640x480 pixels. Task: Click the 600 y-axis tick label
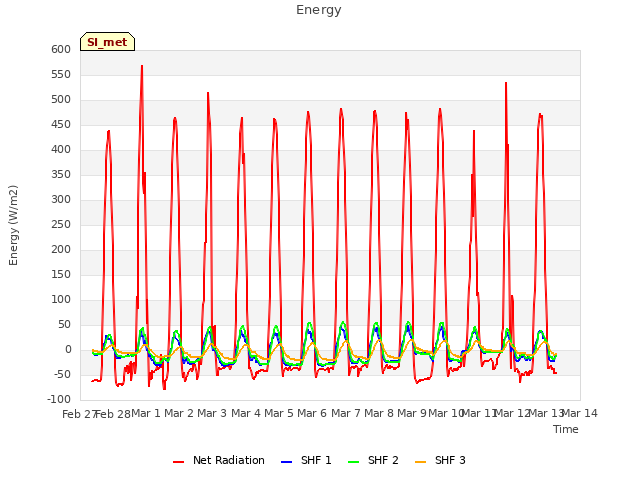(x=61, y=50)
